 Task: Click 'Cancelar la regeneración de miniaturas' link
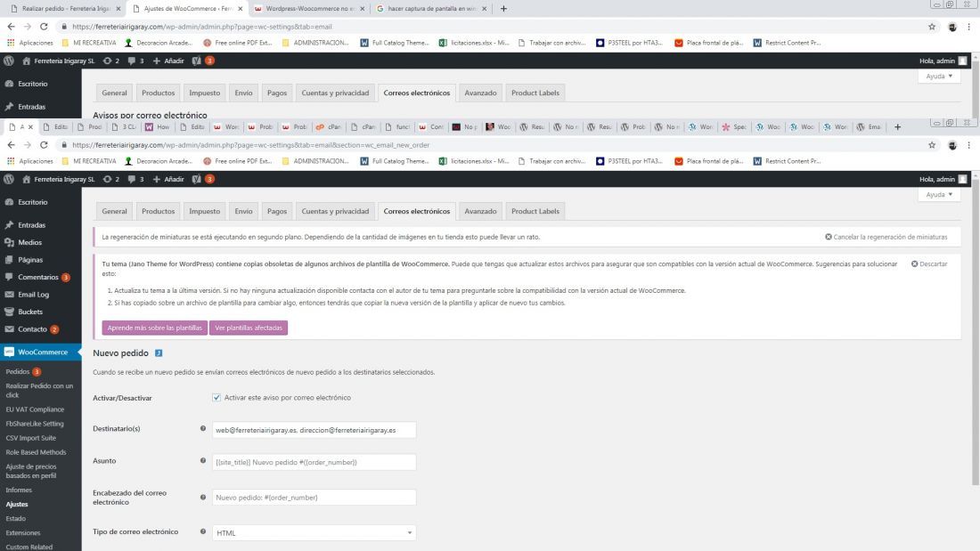(x=886, y=237)
